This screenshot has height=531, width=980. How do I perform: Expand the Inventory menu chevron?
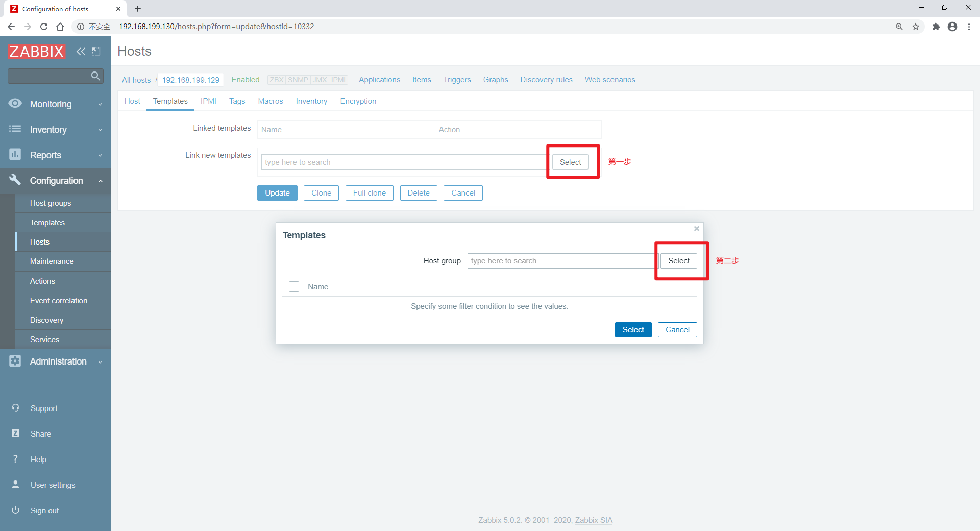[100, 130]
